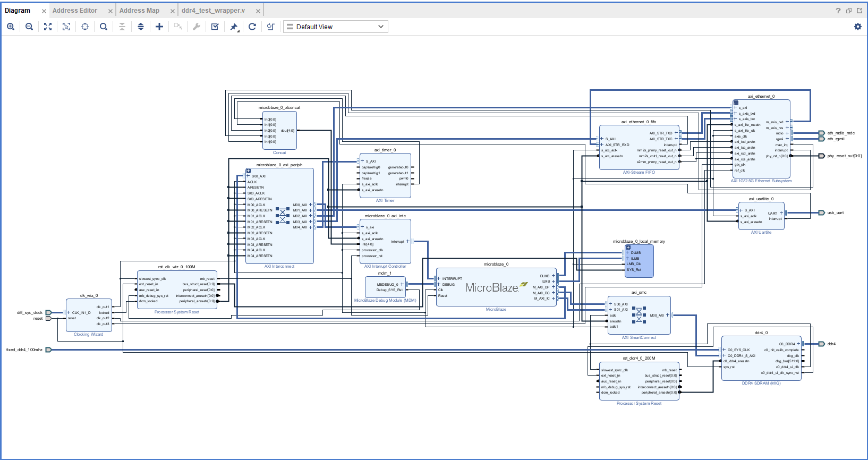This screenshot has width=868, height=460.
Task: Click the Zoom In magnifier icon
Action: (11, 27)
